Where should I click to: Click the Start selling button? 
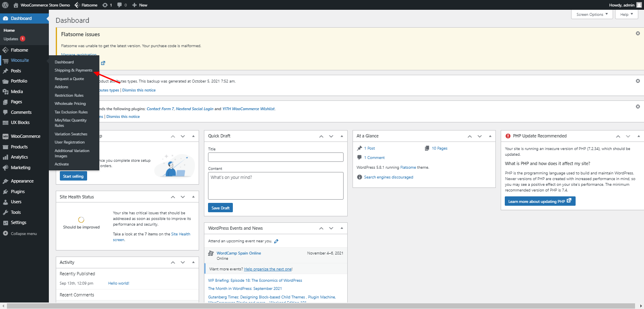73,176
